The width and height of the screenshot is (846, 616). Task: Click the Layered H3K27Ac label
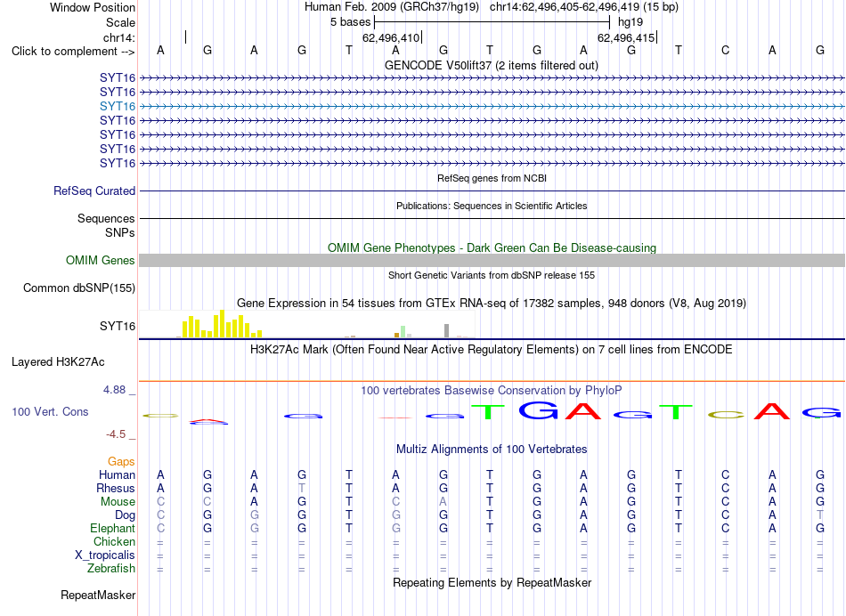pyautogui.click(x=58, y=362)
